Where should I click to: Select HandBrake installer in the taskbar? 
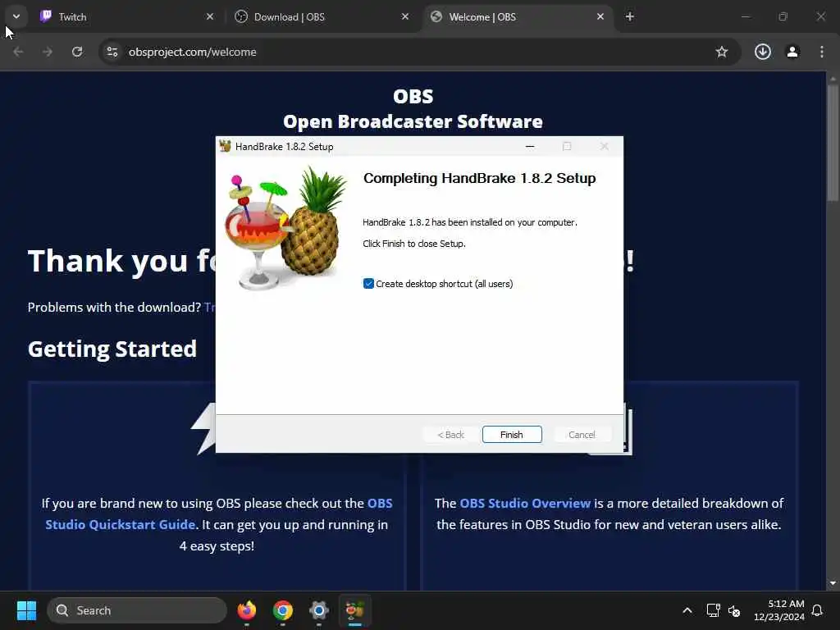(354, 610)
